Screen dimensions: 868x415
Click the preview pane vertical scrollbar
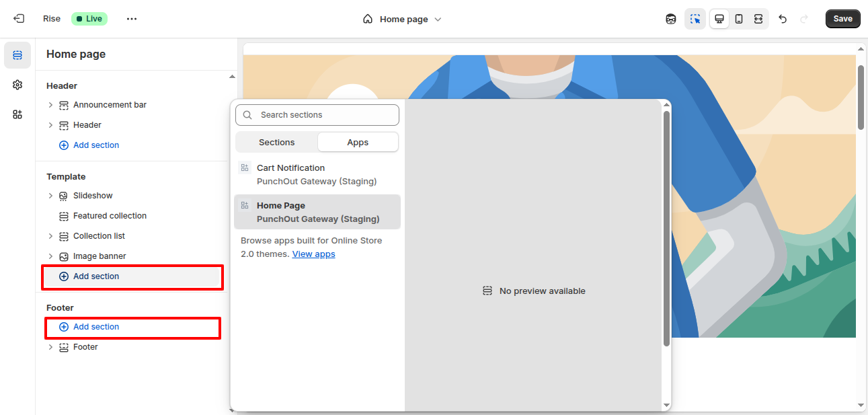(861, 98)
